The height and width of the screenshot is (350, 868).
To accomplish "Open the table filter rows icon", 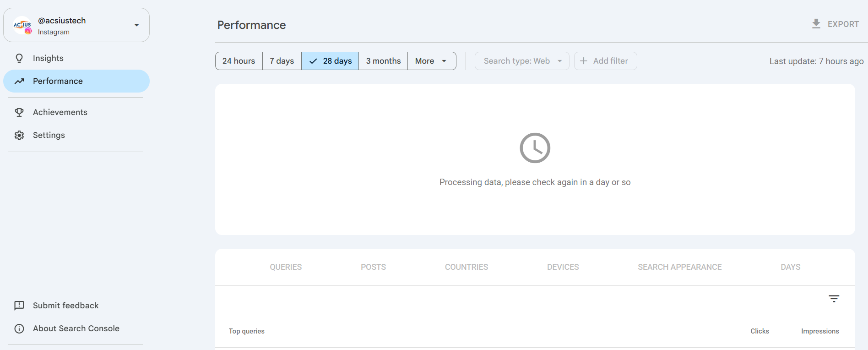I will coord(834,299).
